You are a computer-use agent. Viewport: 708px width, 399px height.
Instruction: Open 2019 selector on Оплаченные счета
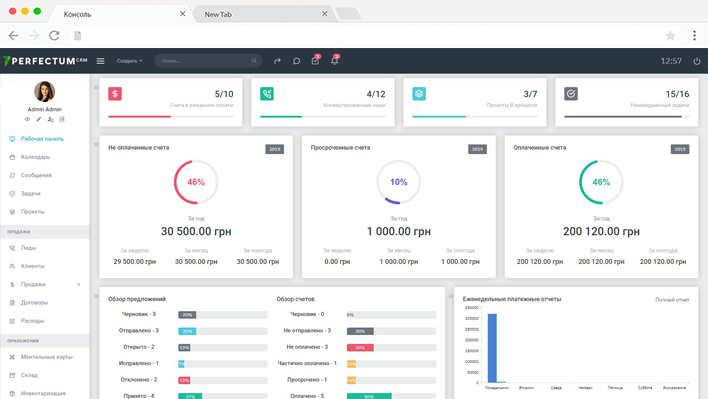tap(680, 149)
